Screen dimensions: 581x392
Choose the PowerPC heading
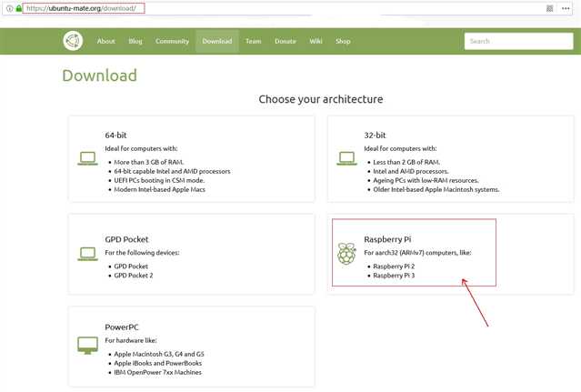coord(122,327)
